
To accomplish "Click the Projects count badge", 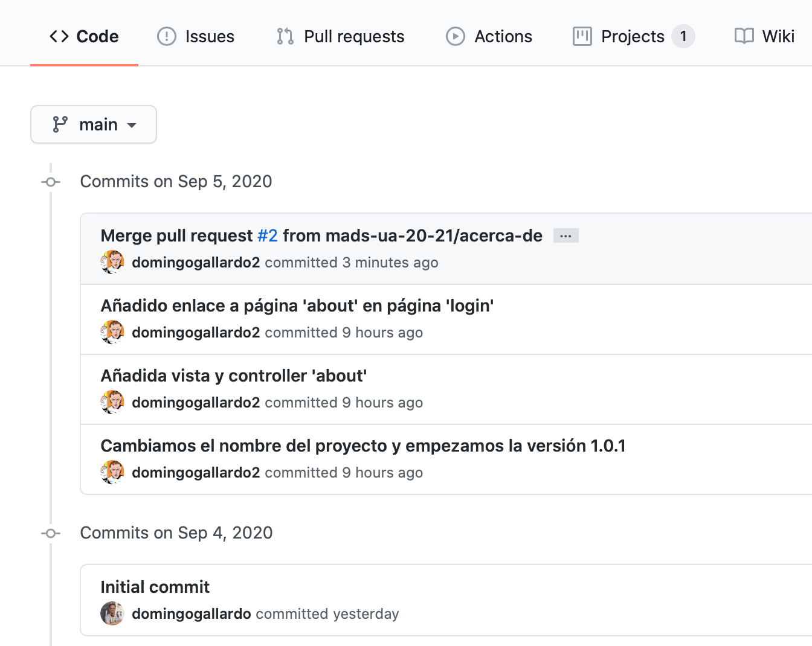I will click(683, 36).
